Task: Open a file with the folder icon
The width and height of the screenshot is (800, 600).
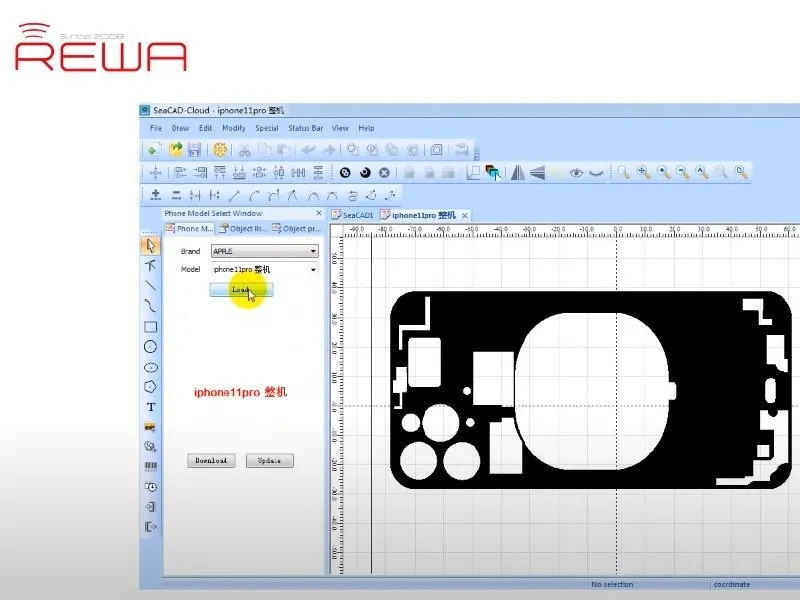Action: tap(176, 149)
